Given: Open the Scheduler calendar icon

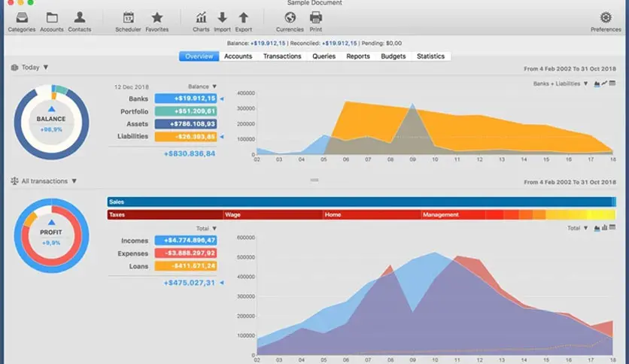Looking at the screenshot, I should [x=128, y=18].
